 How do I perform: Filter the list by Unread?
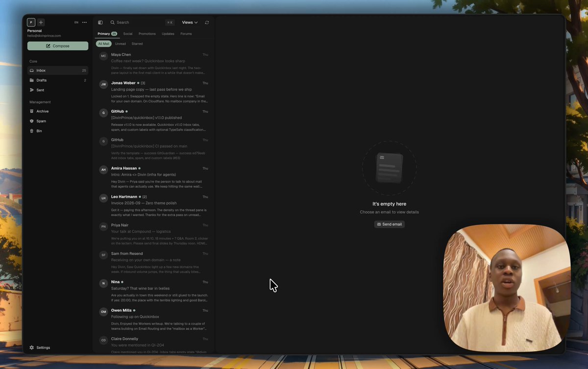click(121, 44)
